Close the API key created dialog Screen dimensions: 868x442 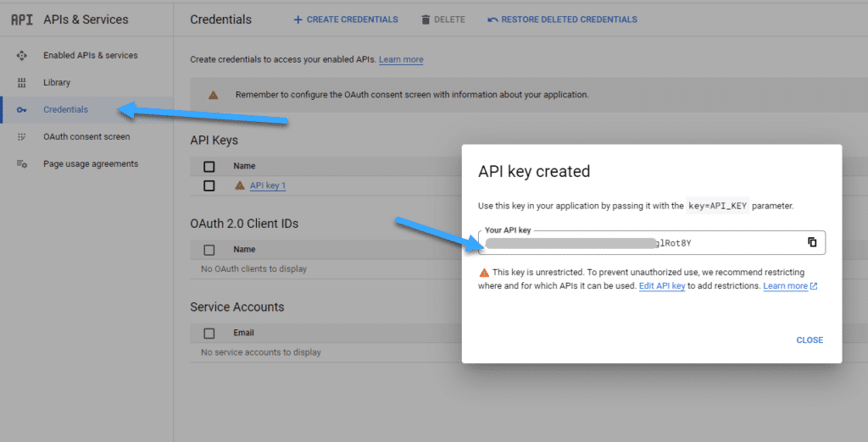pyautogui.click(x=810, y=340)
